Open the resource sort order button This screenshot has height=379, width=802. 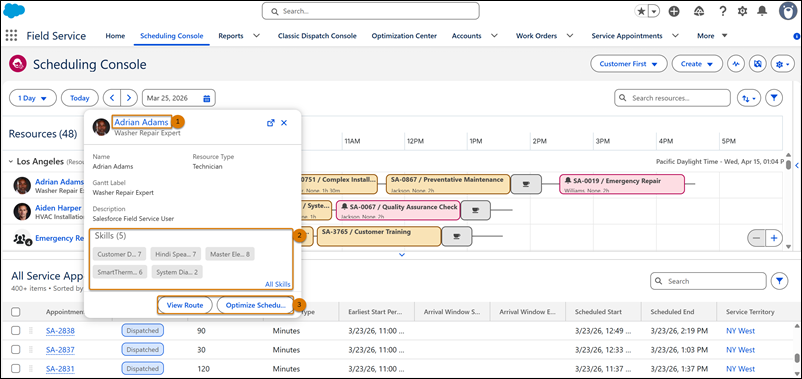pos(749,98)
